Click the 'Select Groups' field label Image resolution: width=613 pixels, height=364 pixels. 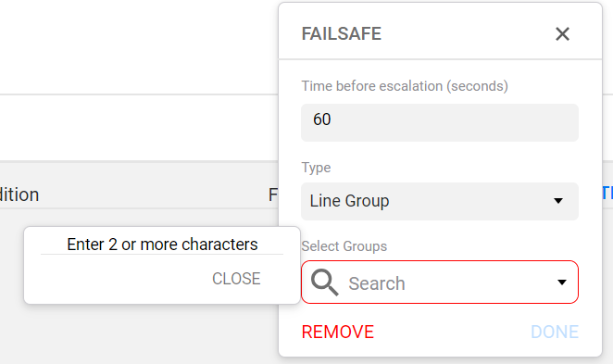[x=344, y=246]
